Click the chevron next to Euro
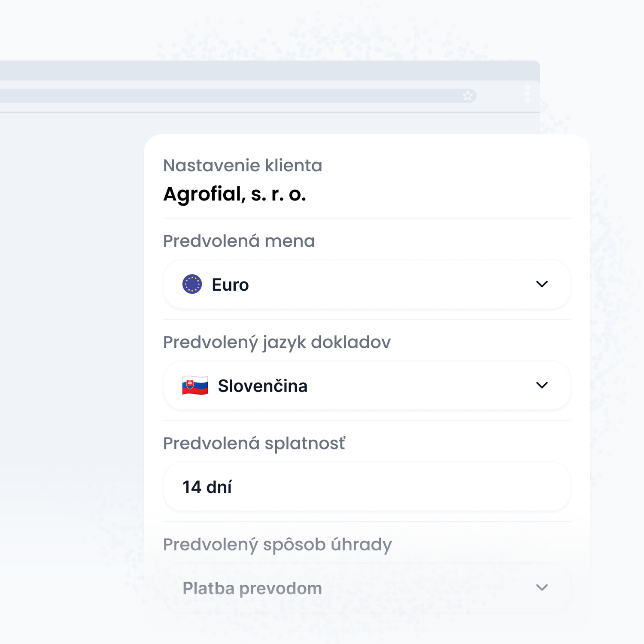The width and height of the screenshot is (644, 644). 542,284
